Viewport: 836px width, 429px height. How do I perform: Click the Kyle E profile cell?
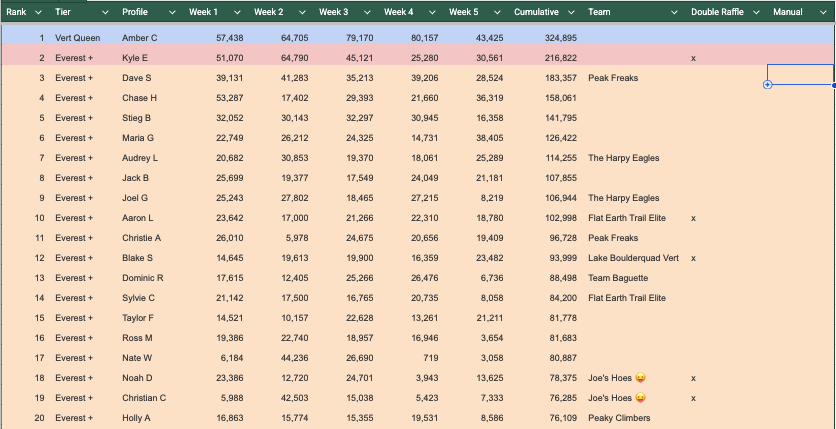click(x=135, y=58)
